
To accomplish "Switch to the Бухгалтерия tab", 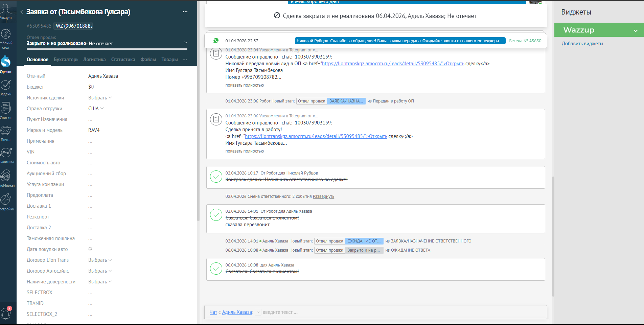I will [66, 60].
